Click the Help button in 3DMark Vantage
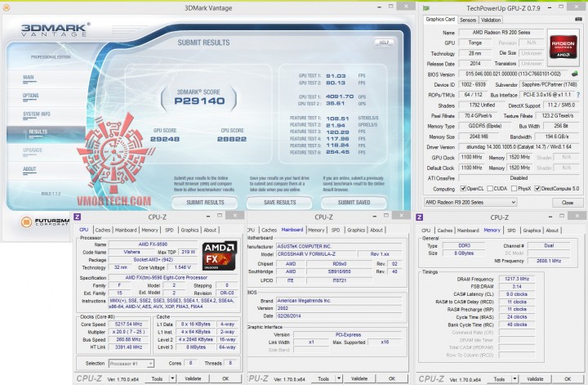Viewport: 588px width, 385px height. point(384,43)
